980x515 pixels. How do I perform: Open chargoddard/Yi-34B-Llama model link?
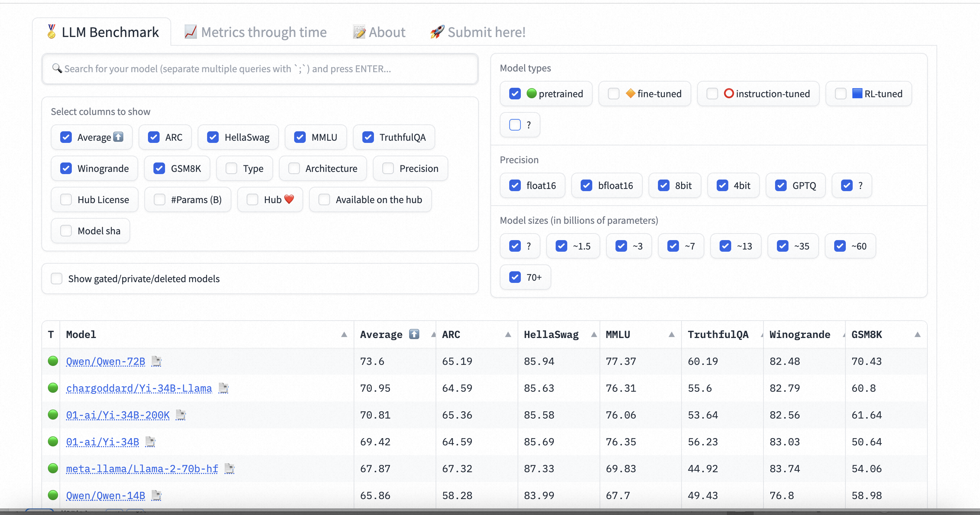pos(139,388)
